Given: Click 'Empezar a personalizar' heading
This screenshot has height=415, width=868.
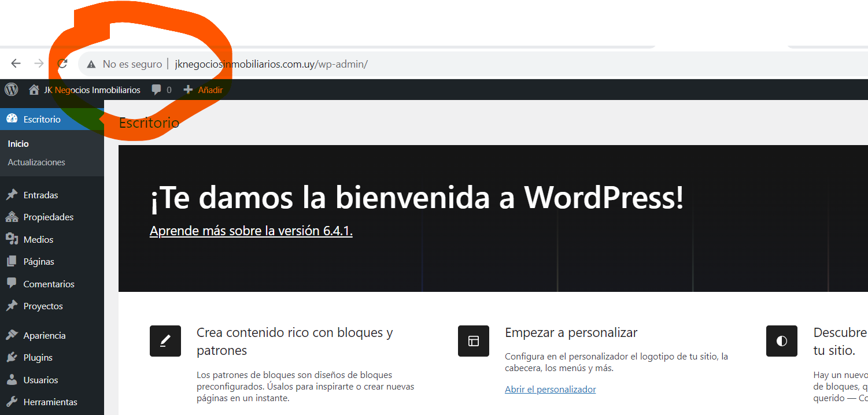Looking at the screenshot, I should tap(571, 332).
